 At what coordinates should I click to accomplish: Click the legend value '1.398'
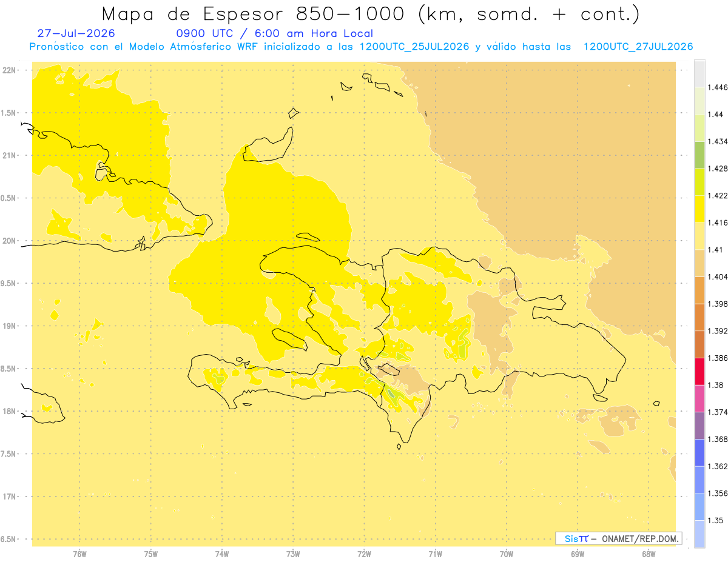[x=718, y=304]
